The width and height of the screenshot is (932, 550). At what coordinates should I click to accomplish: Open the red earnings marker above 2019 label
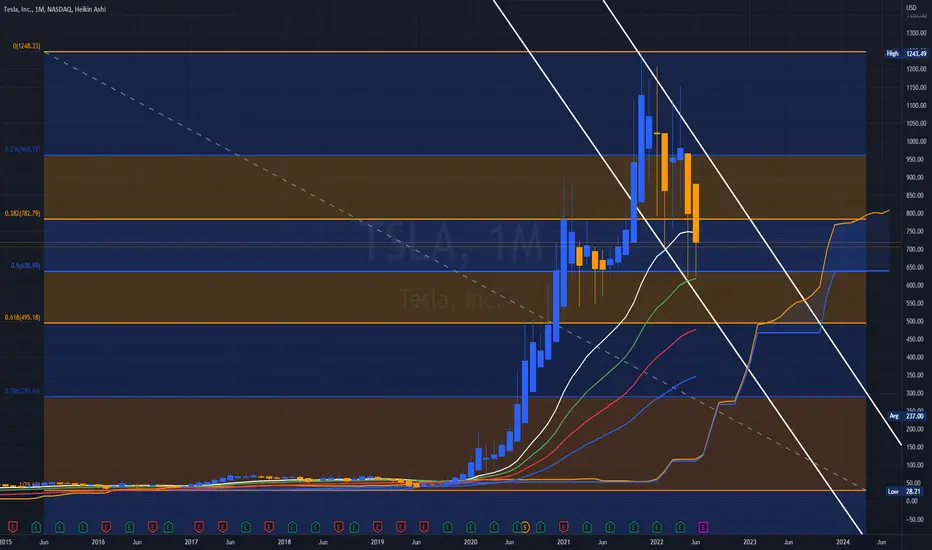point(377,527)
